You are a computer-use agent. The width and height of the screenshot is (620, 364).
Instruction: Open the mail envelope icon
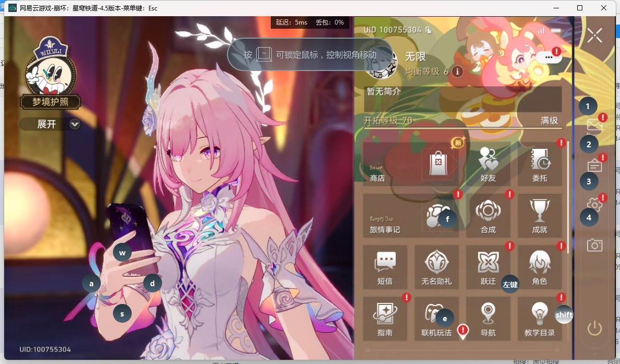click(x=594, y=125)
